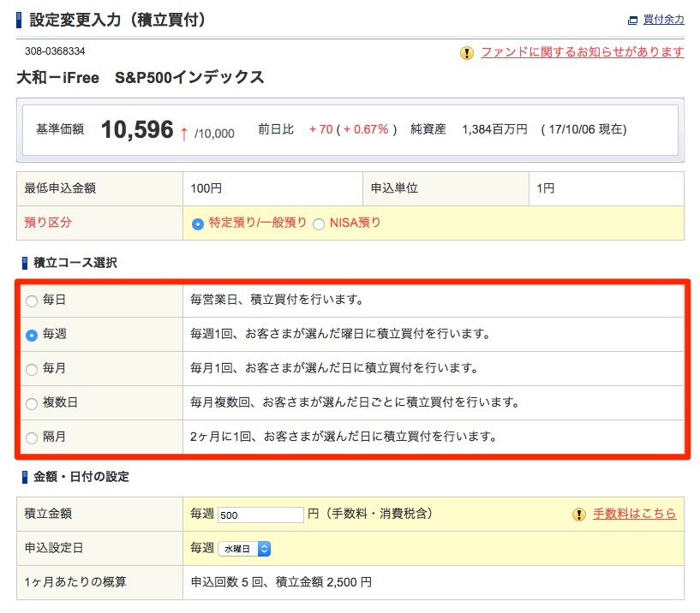Image resolution: width=700 pixels, height=613 pixels.
Task: Click the 預り区分 row label
Action: [48, 223]
